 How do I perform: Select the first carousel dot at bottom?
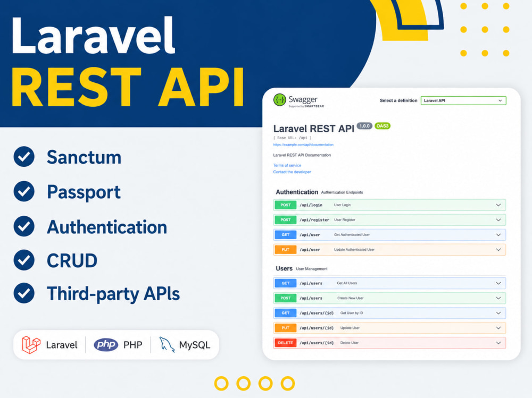221,384
